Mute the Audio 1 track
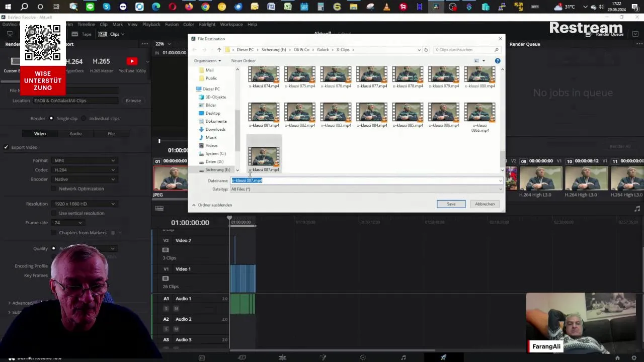The height and width of the screenshot is (362, 644). tap(176, 308)
